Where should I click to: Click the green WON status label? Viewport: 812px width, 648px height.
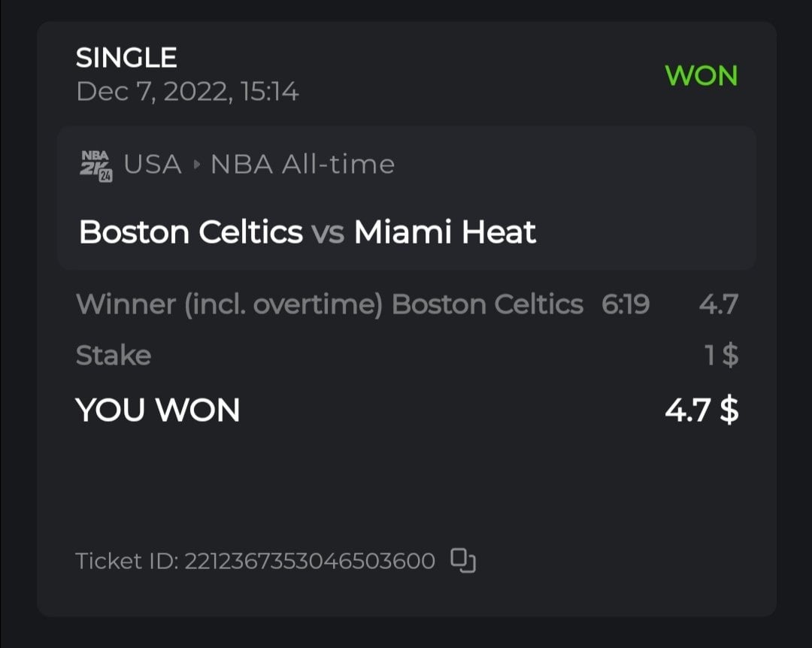coord(701,76)
